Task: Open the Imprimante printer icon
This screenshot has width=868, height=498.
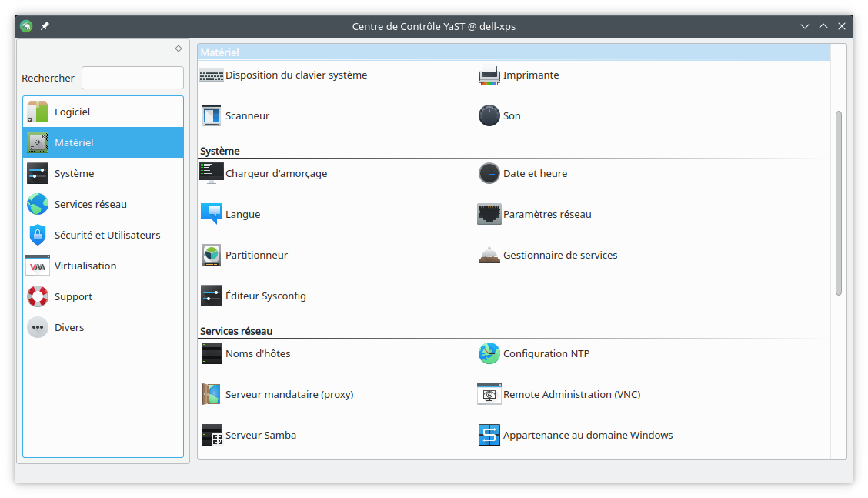Action: [489, 75]
